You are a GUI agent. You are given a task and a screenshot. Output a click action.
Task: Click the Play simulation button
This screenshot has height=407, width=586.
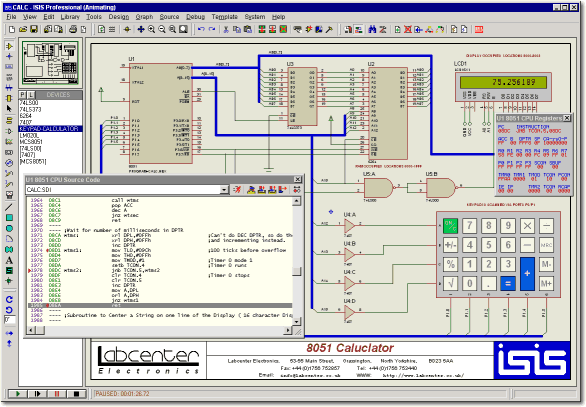(18, 394)
